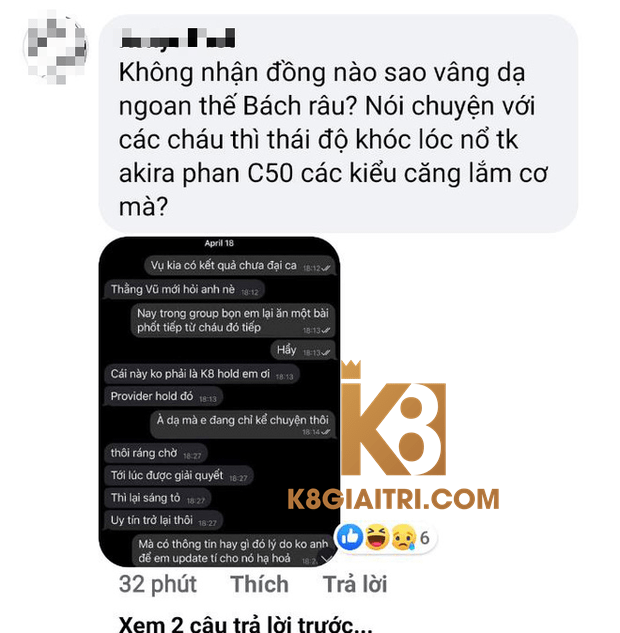This screenshot has height=633, width=620.
Task: Click the laughing Haha reaction emoji
Action: [377, 537]
